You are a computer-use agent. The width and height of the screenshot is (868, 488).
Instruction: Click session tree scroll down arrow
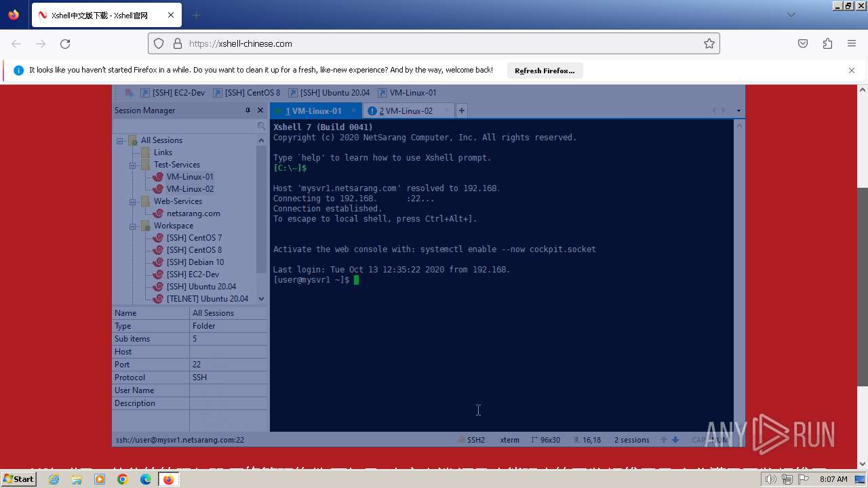click(262, 299)
